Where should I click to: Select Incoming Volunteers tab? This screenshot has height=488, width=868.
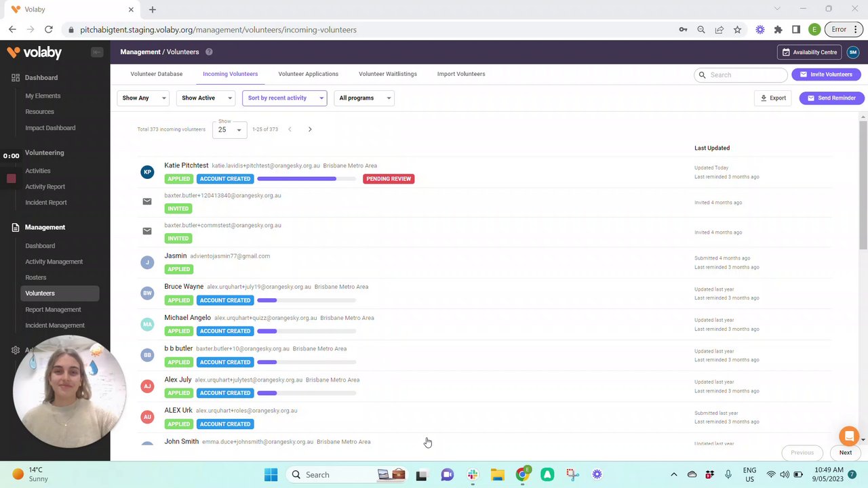tap(231, 74)
